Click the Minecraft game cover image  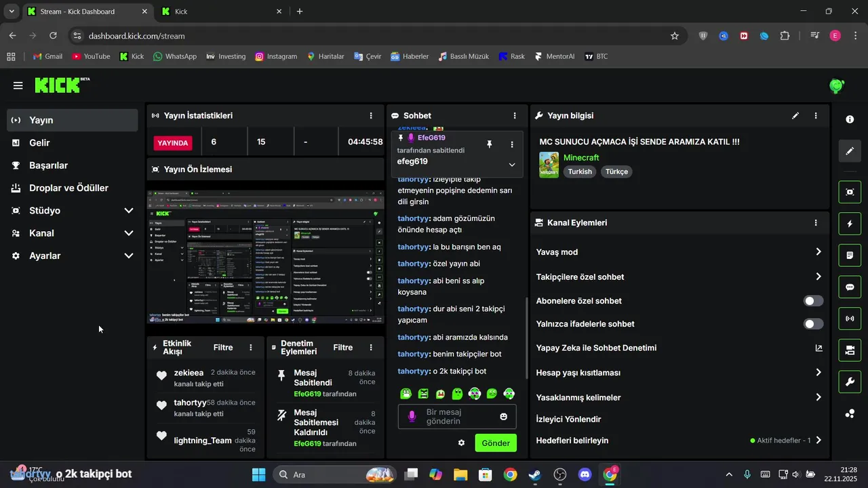(549, 165)
